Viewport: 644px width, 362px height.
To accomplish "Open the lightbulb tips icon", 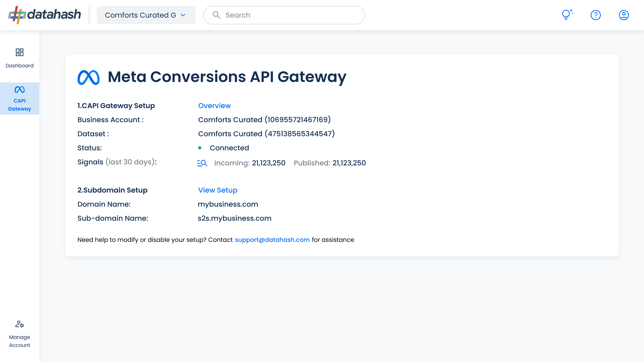I will (x=567, y=15).
